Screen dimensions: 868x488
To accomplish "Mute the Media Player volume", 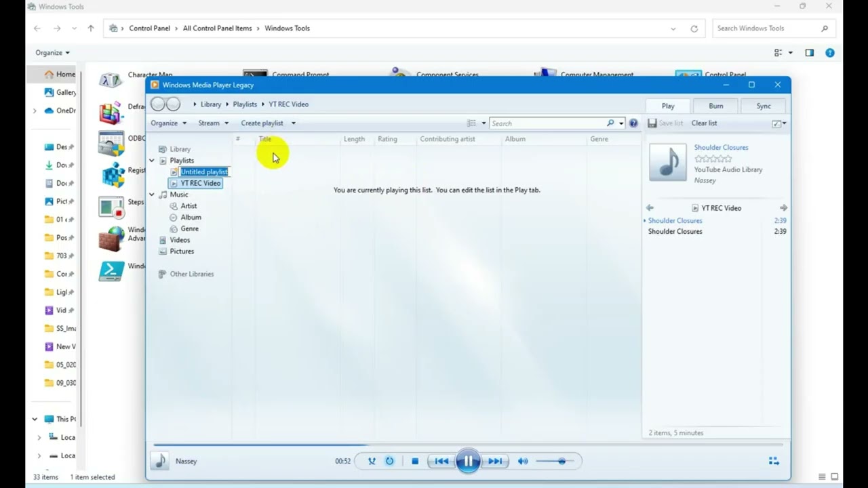I will tap(523, 461).
